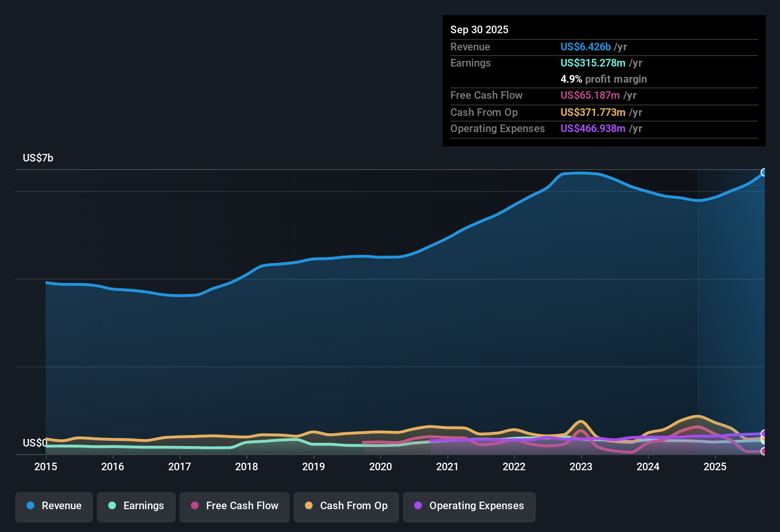The width and height of the screenshot is (780, 532).
Task: Click the Sep 30 2025 tooltip header
Action: point(479,29)
